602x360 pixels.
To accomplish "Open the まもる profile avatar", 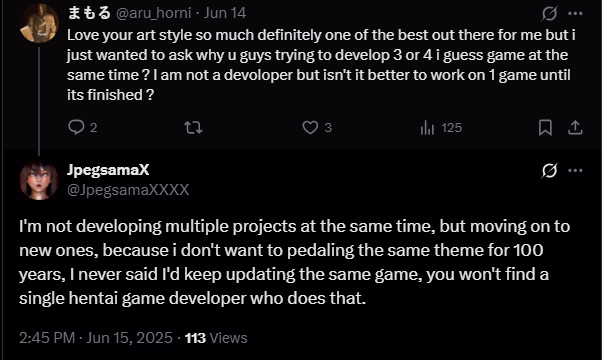I will (39, 23).
